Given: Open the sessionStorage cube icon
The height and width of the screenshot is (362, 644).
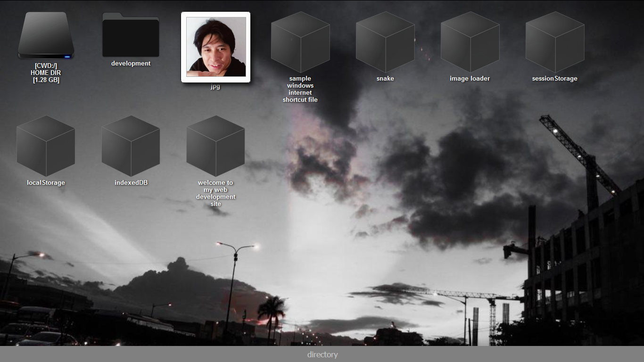Looking at the screenshot, I should 555,42.
